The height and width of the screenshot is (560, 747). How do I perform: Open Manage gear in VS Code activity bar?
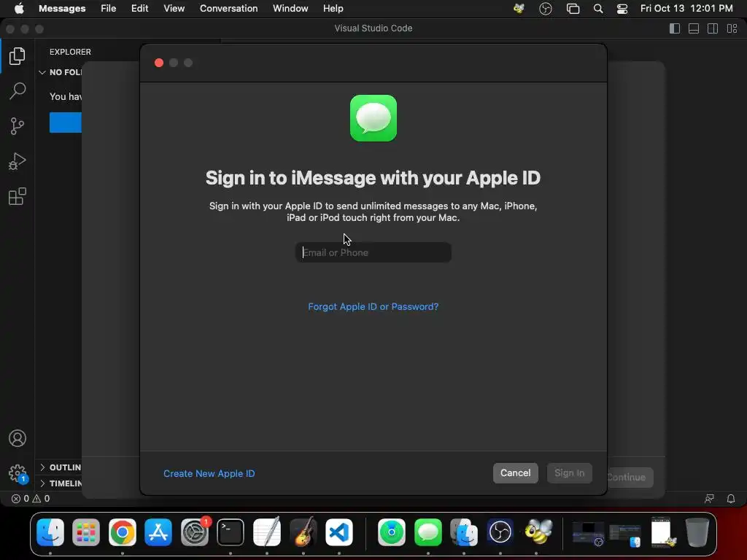click(x=18, y=473)
